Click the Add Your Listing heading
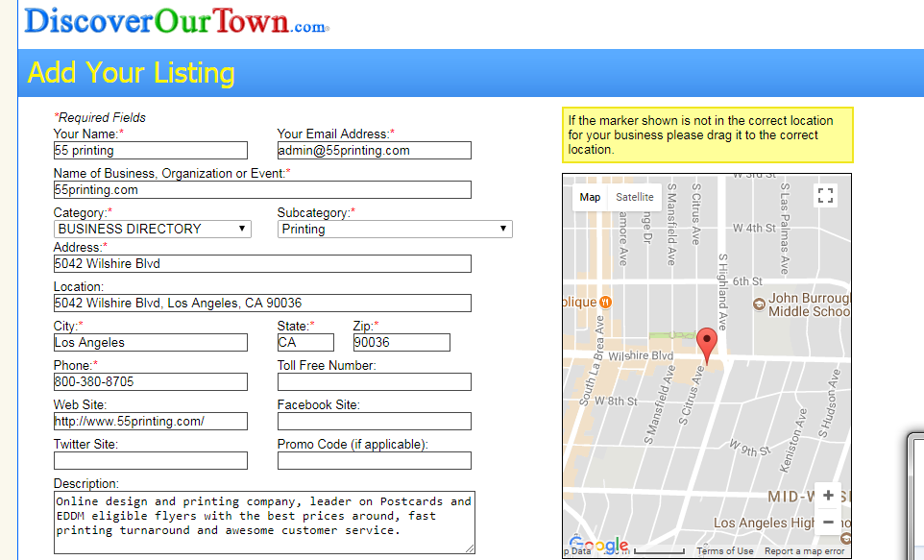The height and width of the screenshot is (560, 924). [x=131, y=73]
